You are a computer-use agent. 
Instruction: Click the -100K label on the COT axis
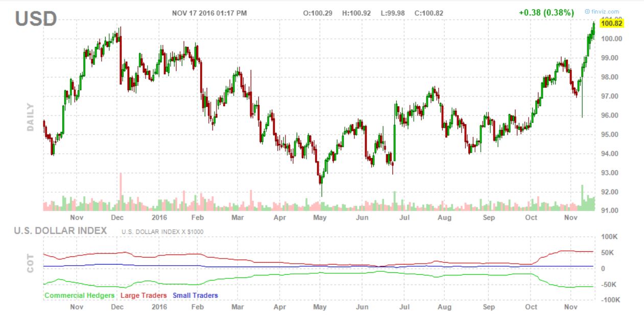coord(610,300)
